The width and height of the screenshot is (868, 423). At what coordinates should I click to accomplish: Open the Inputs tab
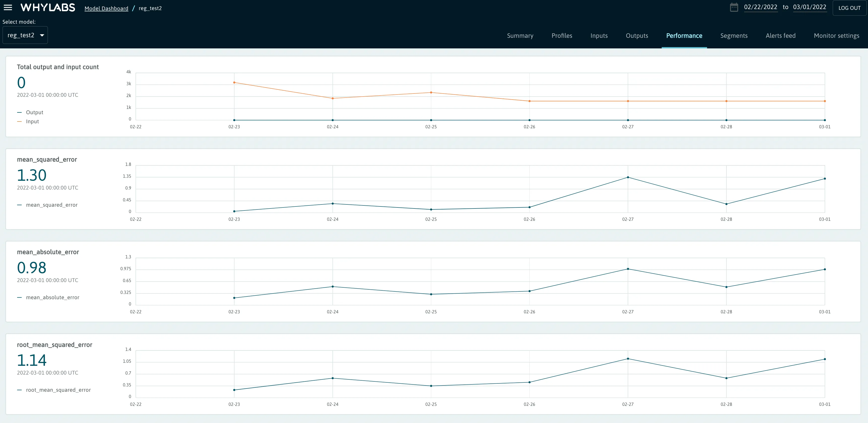pyautogui.click(x=599, y=36)
